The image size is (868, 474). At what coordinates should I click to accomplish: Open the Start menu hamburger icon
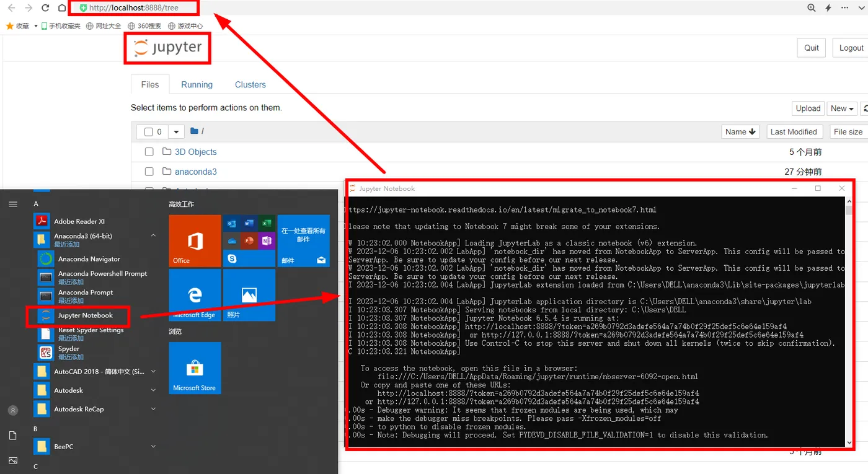12,204
